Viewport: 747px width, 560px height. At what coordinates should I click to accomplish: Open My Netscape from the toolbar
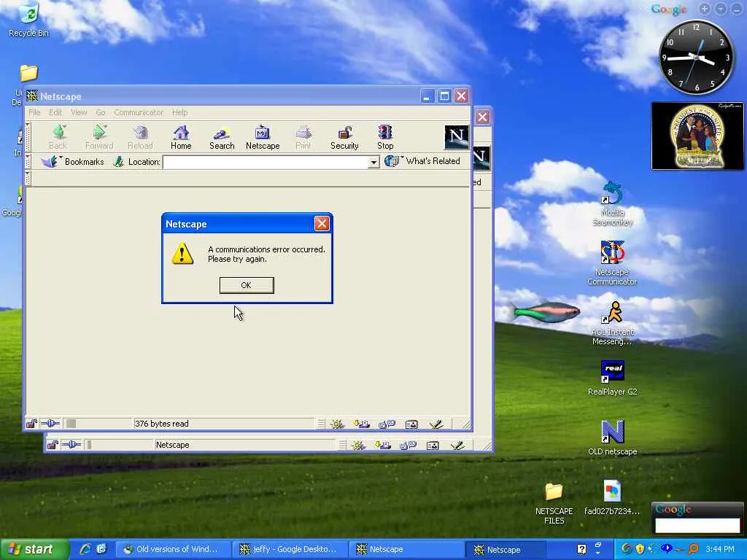(263, 137)
